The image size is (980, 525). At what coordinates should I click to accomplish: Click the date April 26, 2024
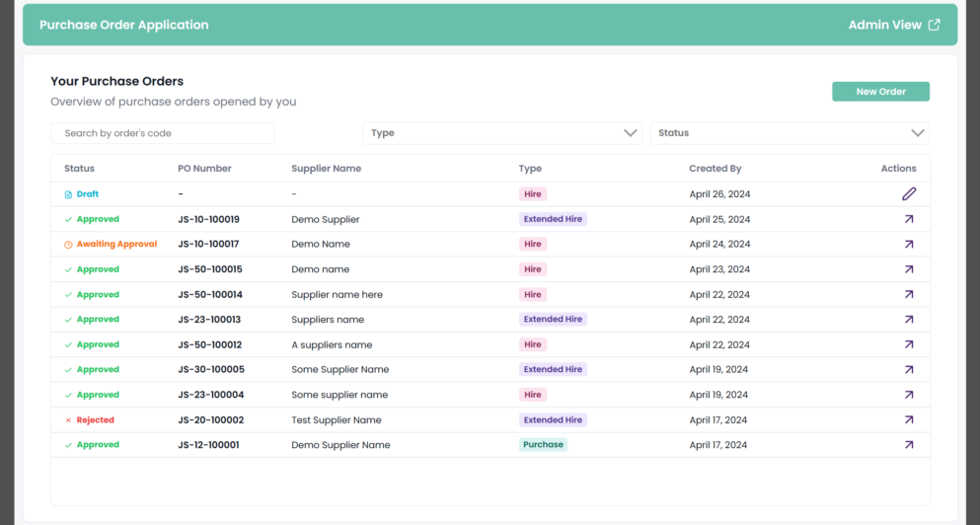click(x=719, y=194)
